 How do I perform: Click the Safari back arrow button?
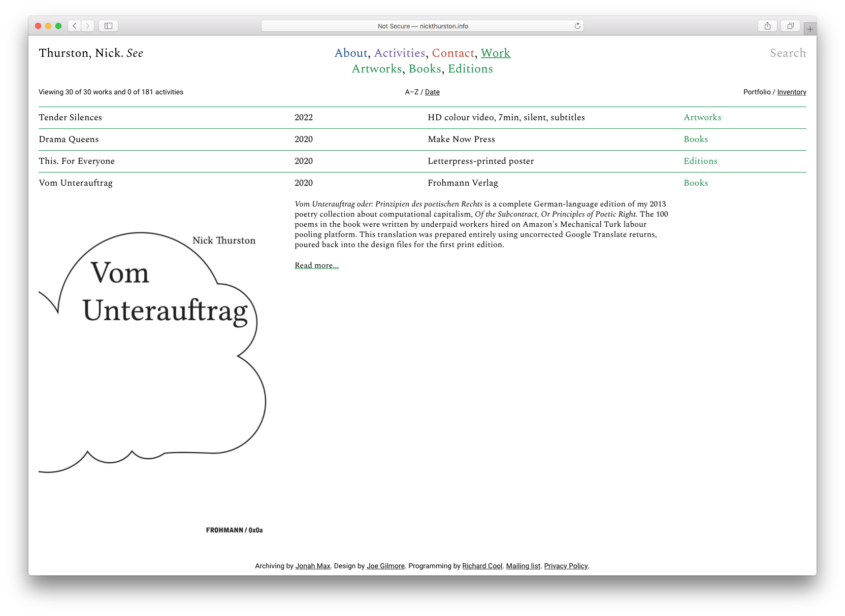pyautogui.click(x=75, y=26)
